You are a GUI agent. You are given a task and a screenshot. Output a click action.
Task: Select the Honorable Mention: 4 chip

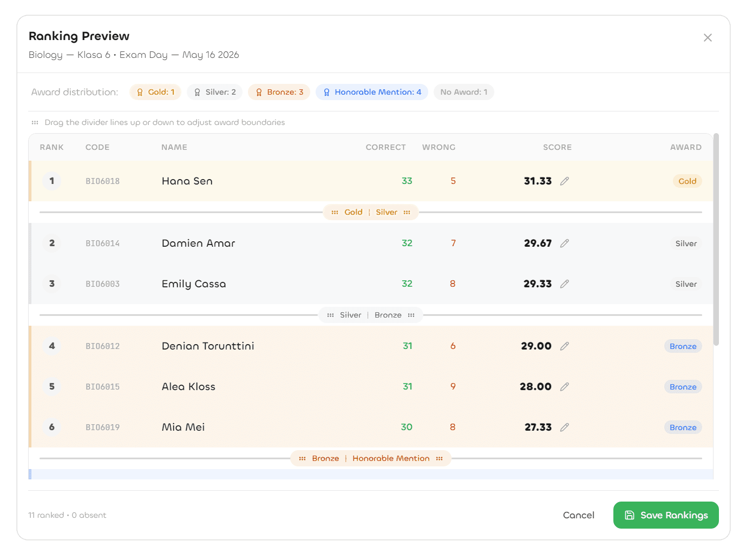[372, 92]
